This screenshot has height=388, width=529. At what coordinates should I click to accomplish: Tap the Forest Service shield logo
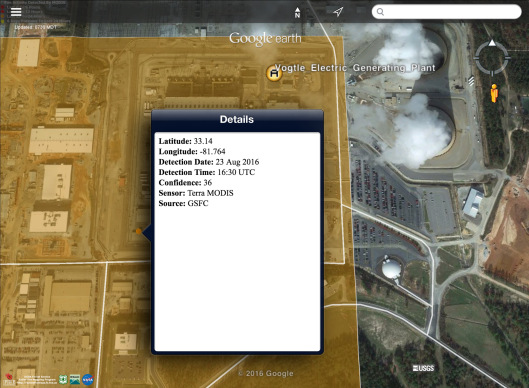point(63,379)
